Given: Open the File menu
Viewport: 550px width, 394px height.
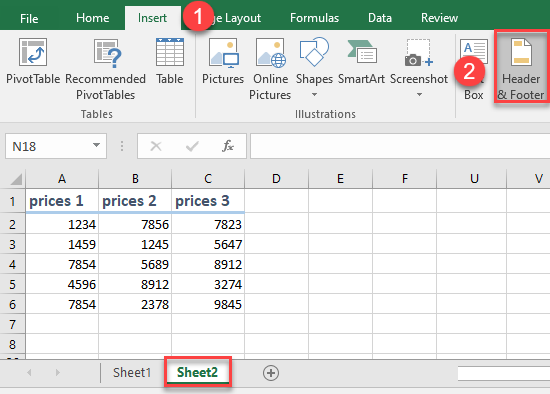Looking at the screenshot, I should (x=29, y=18).
